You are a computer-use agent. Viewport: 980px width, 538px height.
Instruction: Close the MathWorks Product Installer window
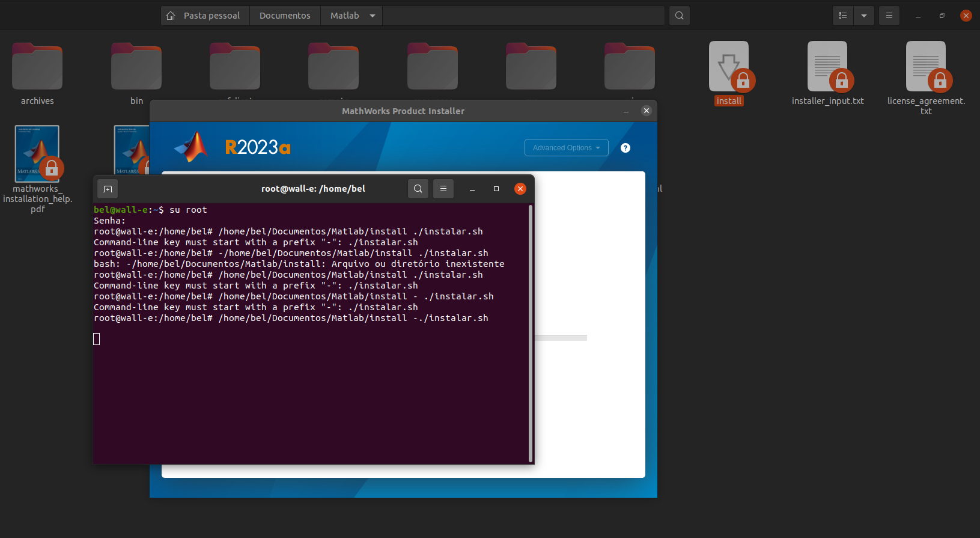[647, 111]
